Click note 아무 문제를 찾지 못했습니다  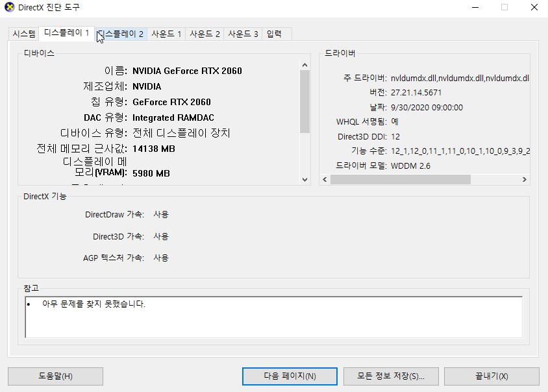coord(93,304)
